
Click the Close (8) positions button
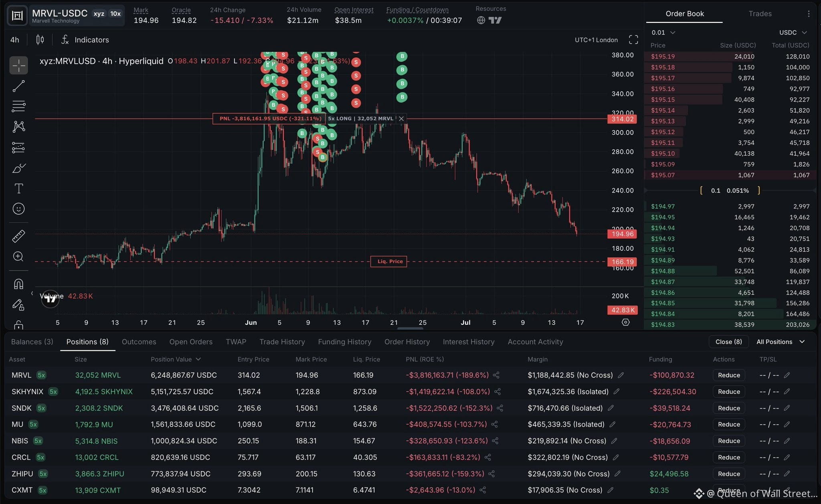[729, 342]
